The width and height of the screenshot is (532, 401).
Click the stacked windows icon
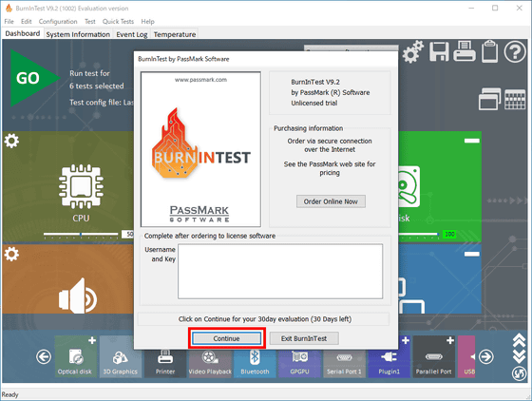[x=489, y=99]
